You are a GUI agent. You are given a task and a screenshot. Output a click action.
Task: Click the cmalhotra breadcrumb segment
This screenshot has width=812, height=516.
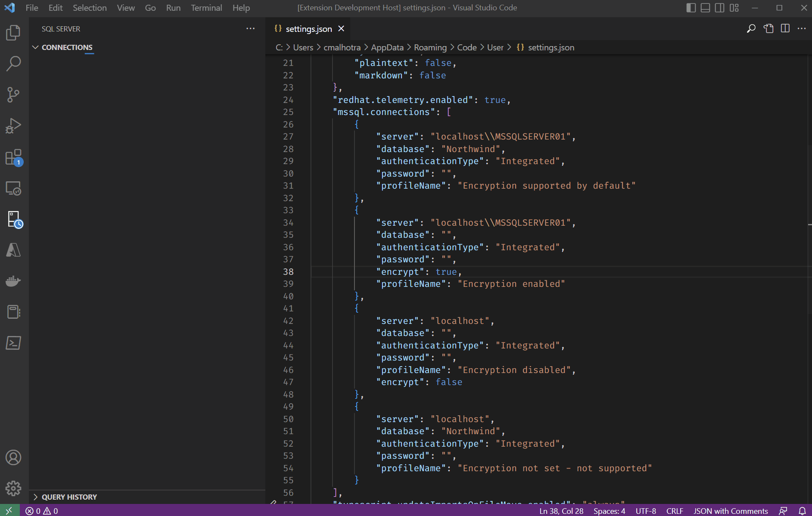click(342, 47)
